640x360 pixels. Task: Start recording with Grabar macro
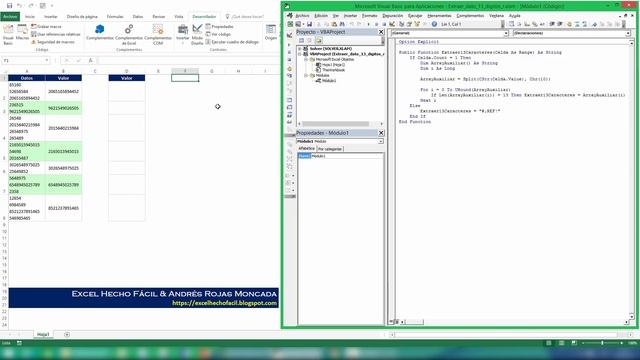[x=46, y=27]
